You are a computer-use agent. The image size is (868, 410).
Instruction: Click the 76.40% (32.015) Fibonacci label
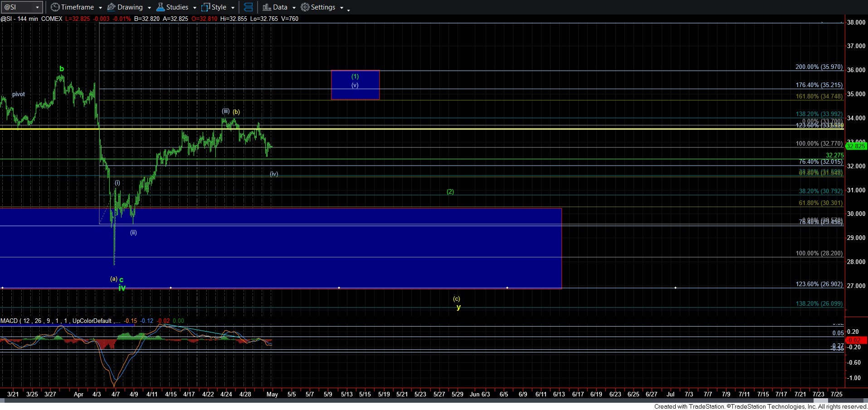821,161
